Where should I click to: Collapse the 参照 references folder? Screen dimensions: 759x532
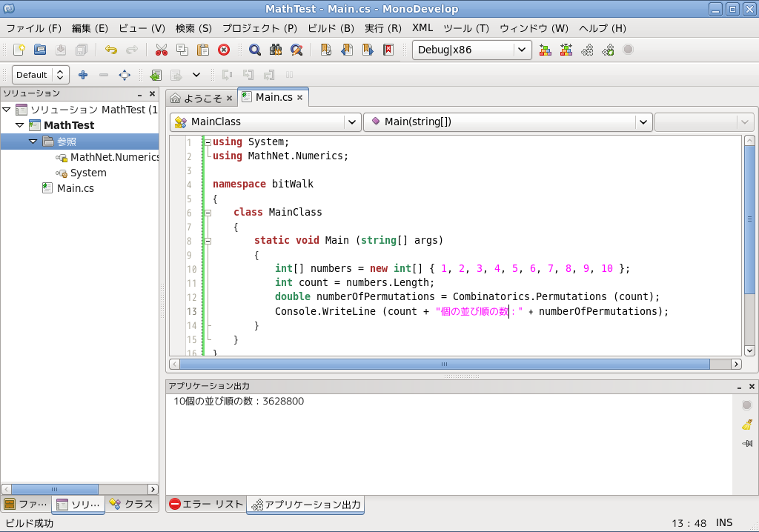coord(33,142)
